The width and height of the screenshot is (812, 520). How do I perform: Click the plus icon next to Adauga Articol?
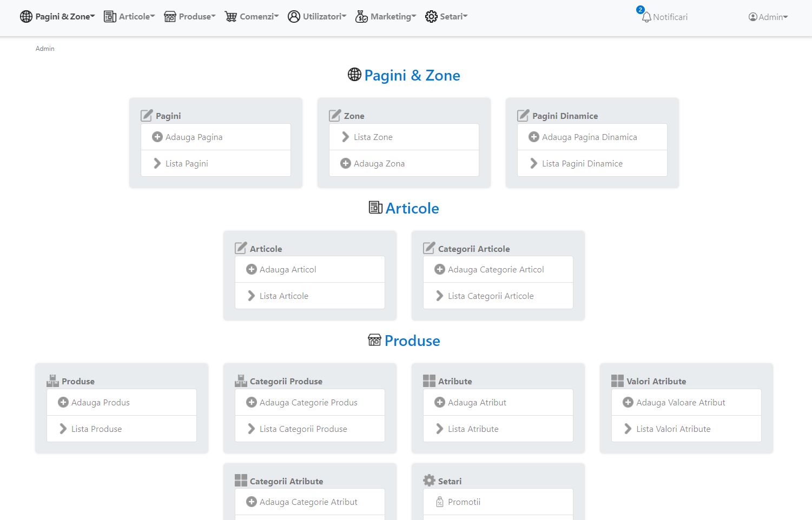252,269
